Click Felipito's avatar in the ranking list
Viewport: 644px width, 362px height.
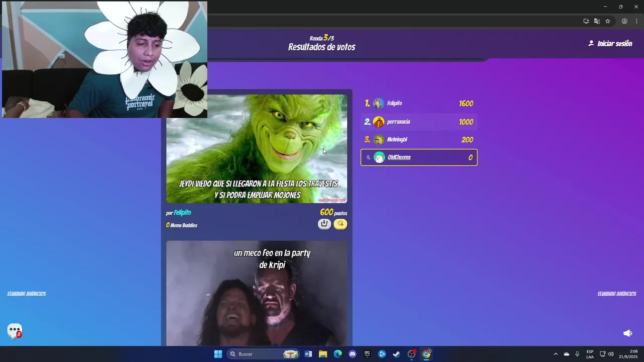point(379,104)
